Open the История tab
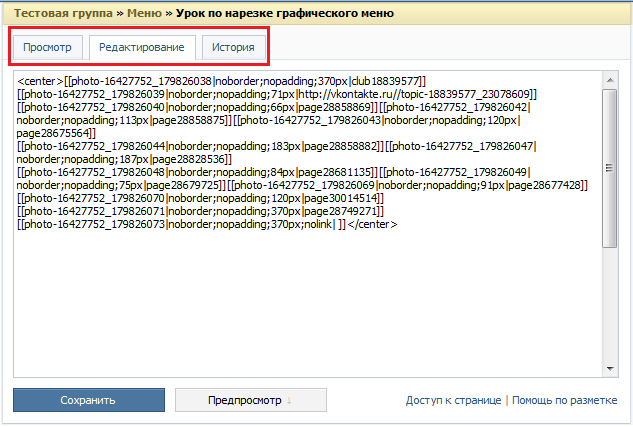 pyautogui.click(x=233, y=47)
